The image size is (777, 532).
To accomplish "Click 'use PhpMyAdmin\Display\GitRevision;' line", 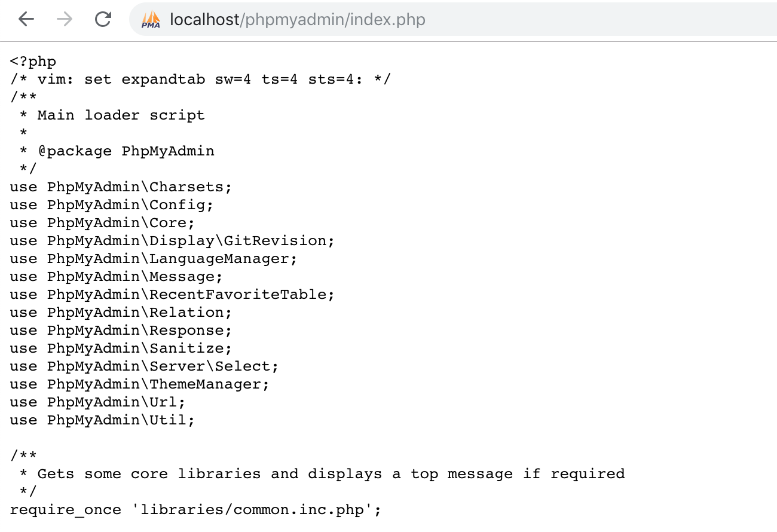I will coord(172,241).
